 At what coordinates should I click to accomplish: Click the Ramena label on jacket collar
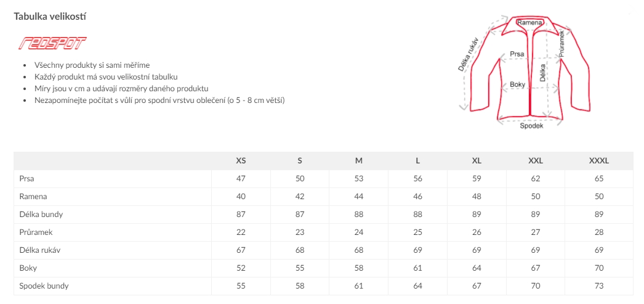click(530, 22)
